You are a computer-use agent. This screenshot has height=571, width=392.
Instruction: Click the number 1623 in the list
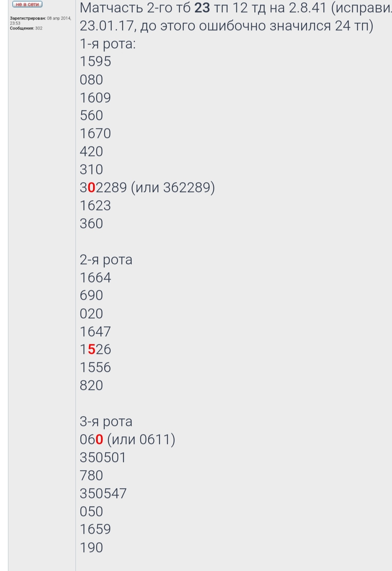(x=95, y=206)
